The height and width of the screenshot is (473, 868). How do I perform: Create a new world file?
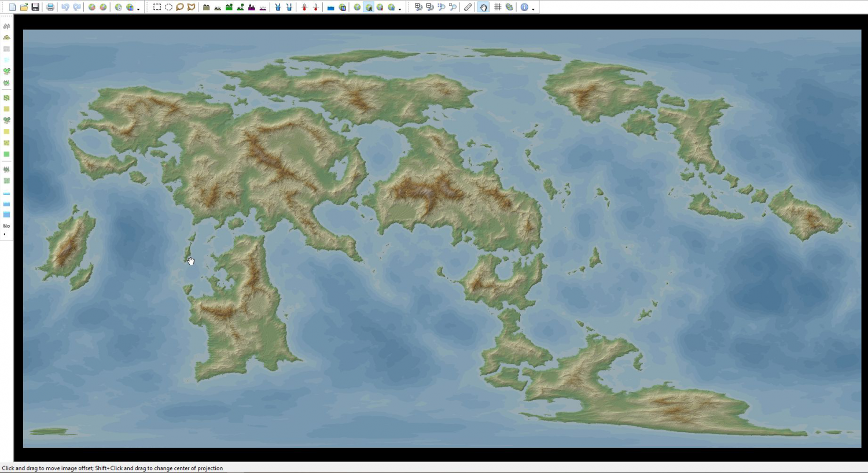(x=12, y=7)
